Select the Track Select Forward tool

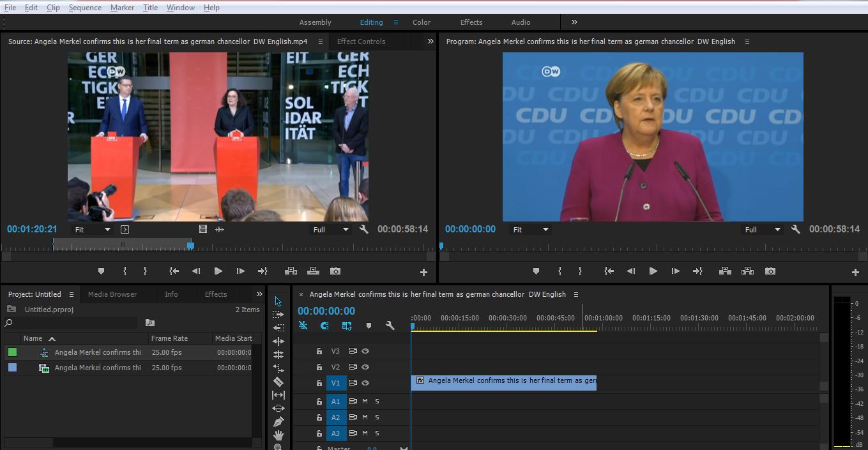click(278, 315)
